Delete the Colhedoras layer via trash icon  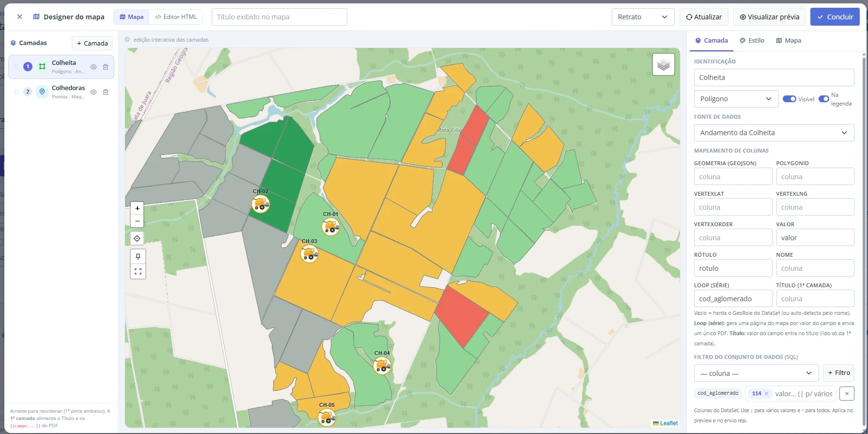[x=106, y=92]
